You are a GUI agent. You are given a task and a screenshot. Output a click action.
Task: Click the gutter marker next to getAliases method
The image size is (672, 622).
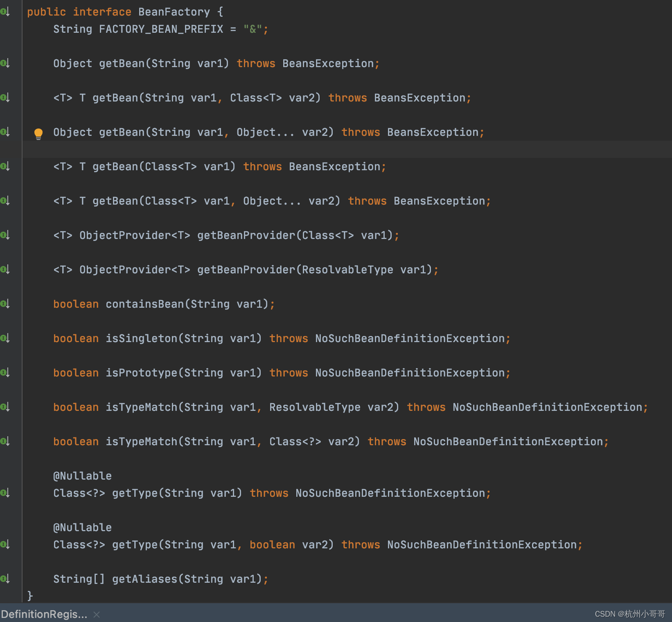5,579
